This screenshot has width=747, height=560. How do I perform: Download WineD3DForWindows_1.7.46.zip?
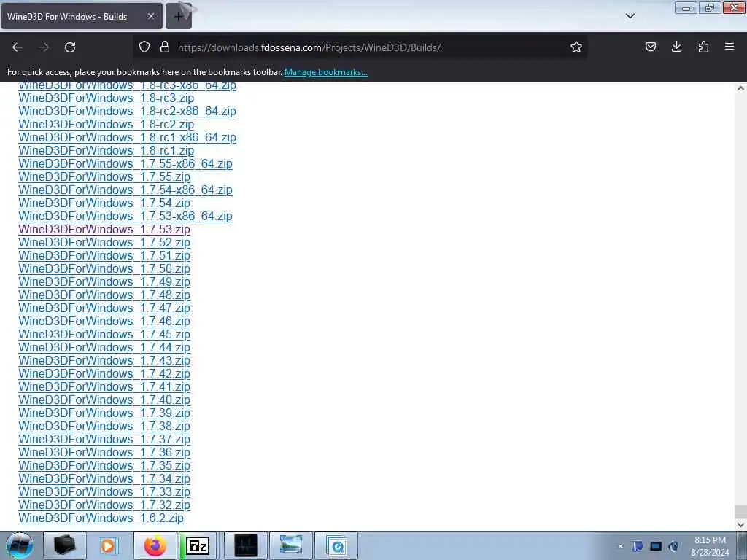pos(104,322)
